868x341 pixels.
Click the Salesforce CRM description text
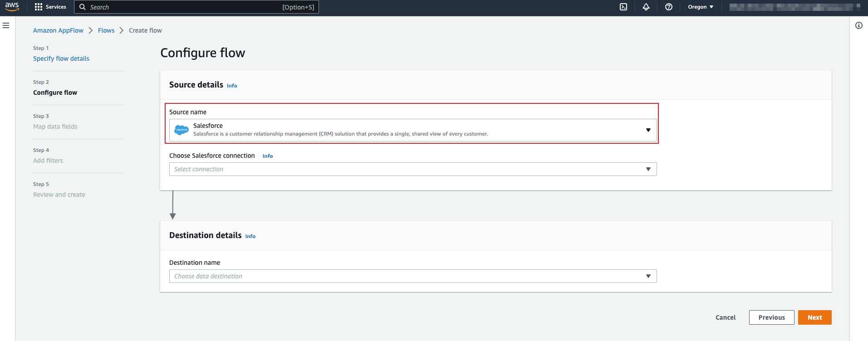click(341, 134)
